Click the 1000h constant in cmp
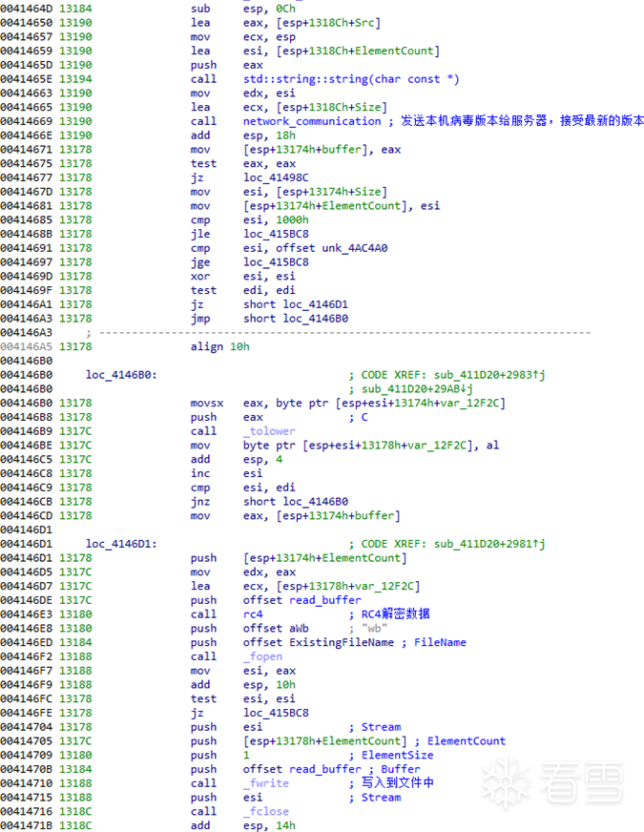 (x=292, y=220)
